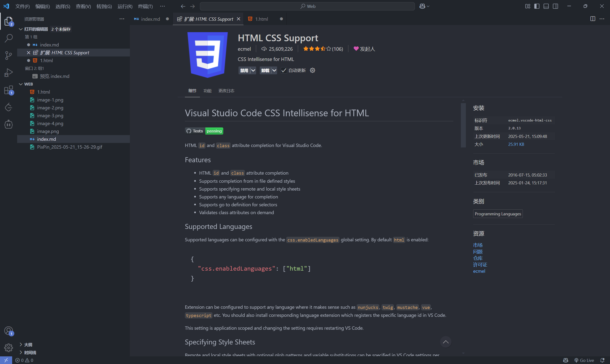Viewport: 610px width, 364px height.
Task: Open the uninstall button dropdown arrow
Action: pyautogui.click(x=274, y=71)
